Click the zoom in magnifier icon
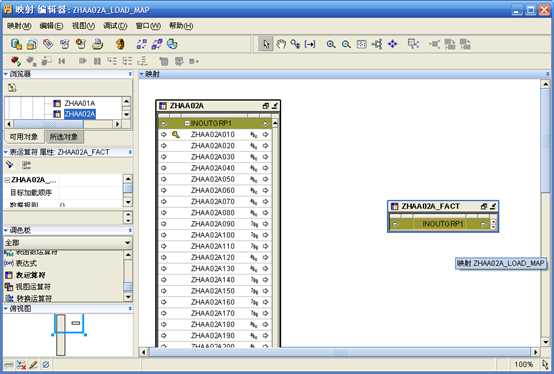This screenshot has height=374, width=554. 331,44
